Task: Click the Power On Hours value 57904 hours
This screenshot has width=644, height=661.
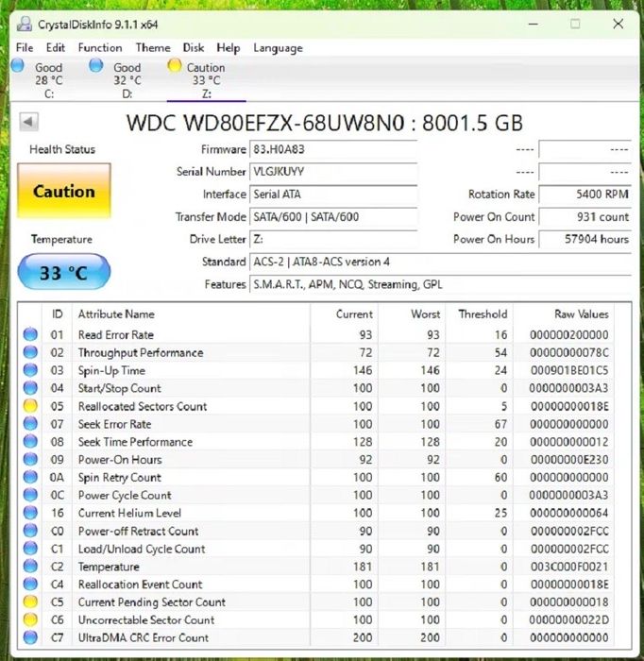Action: 585,240
